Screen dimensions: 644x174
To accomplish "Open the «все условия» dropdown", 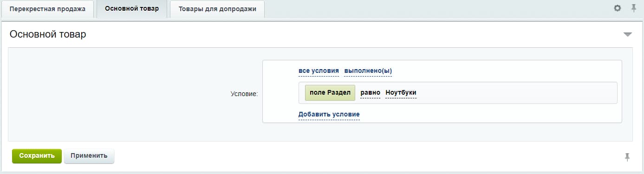I will [319, 71].
